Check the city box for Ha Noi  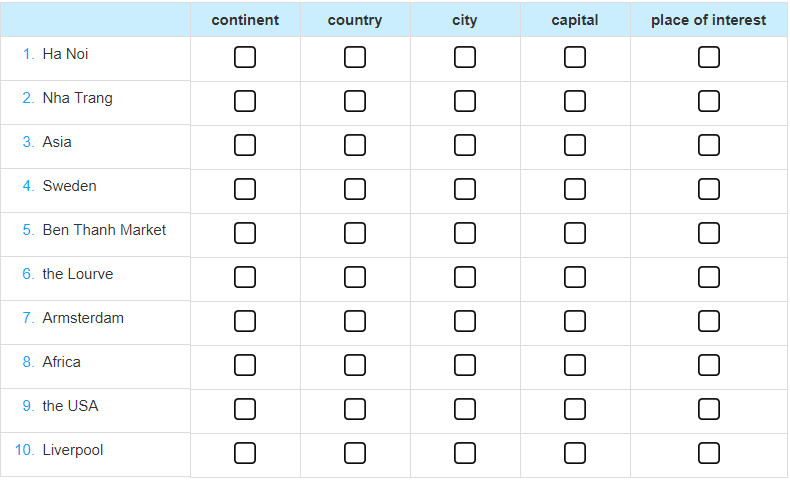click(465, 57)
